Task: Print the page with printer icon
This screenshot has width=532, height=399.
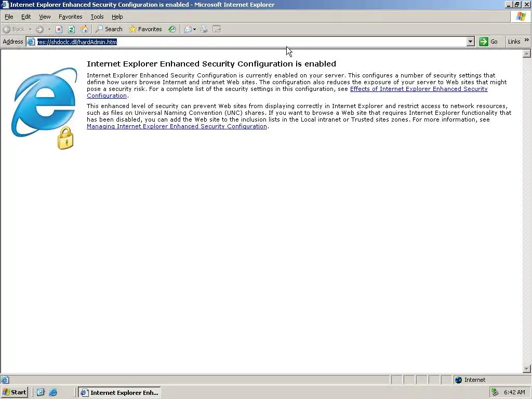Action: (x=204, y=29)
